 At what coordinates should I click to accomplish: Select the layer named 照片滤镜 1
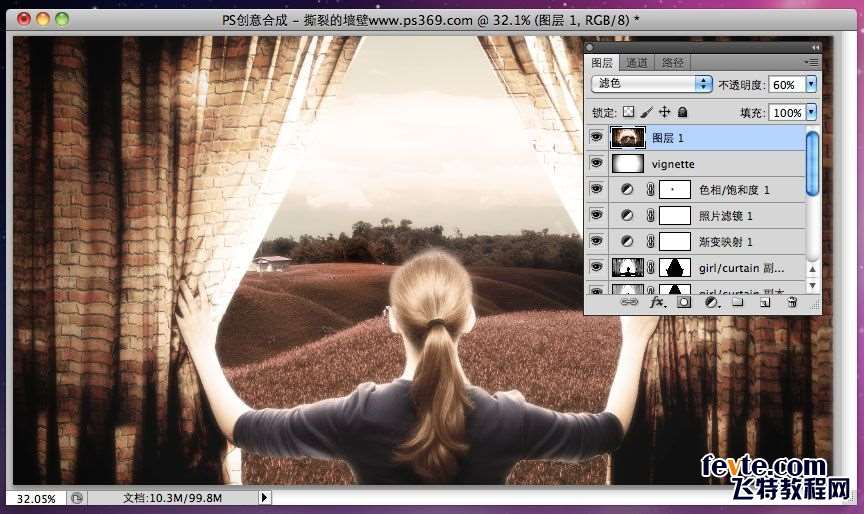point(725,216)
